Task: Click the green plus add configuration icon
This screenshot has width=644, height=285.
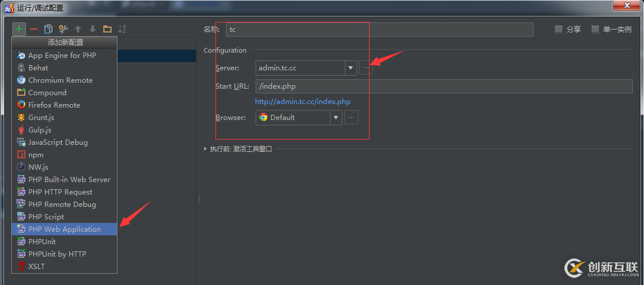Action: click(x=19, y=29)
